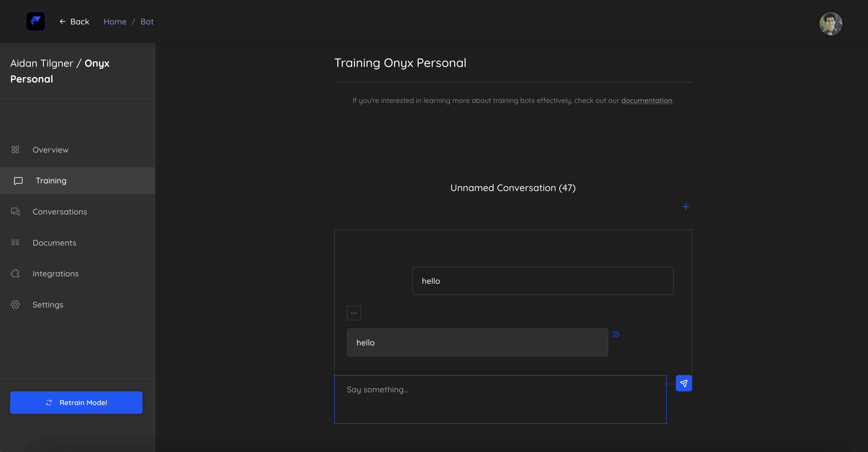Select Conversations in the sidebar menu
Screen dimensions: 868x452
(60, 211)
